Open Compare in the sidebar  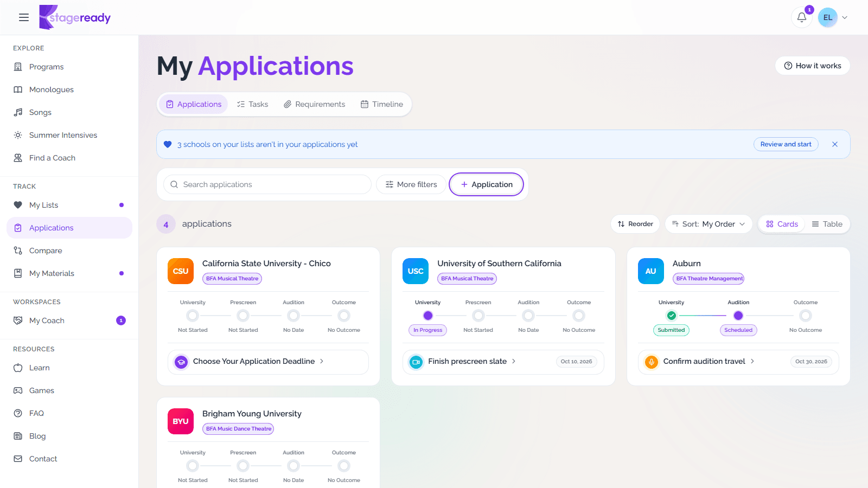coord(69,251)
